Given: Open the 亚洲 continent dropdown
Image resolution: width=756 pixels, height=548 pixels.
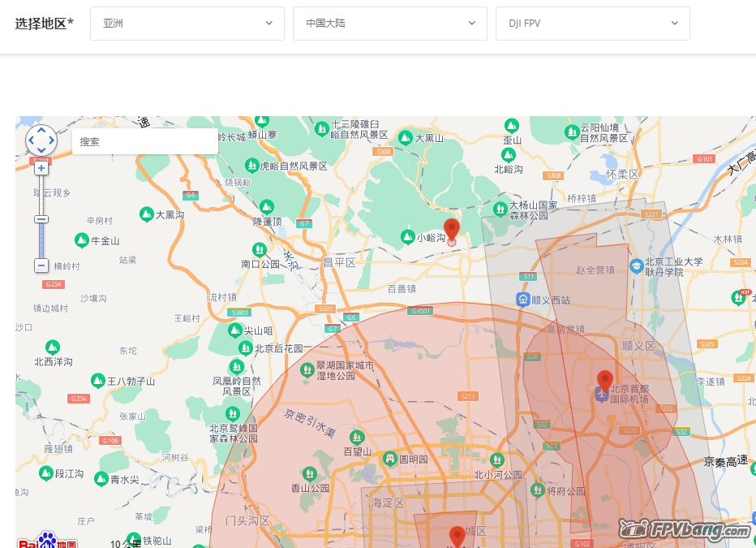Looking at the screenshot, I should pos(187,24).
